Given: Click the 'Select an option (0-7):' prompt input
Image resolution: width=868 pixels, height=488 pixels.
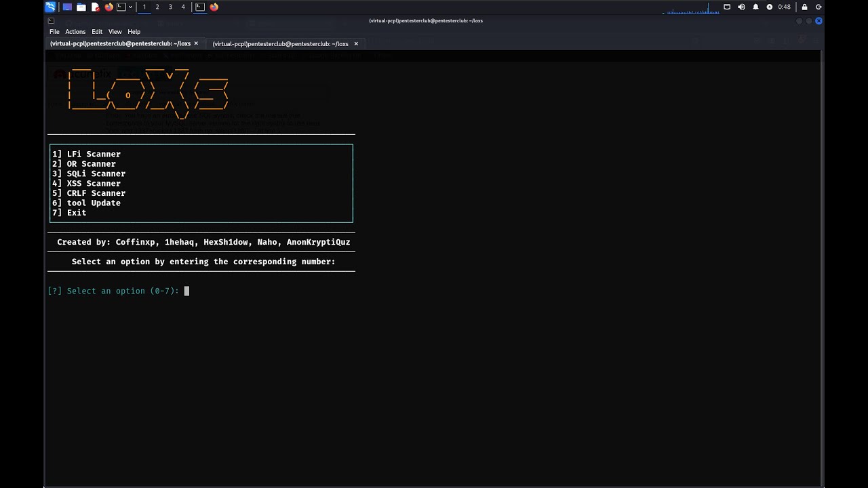Looking at the screenshot, I should point(118,291).
